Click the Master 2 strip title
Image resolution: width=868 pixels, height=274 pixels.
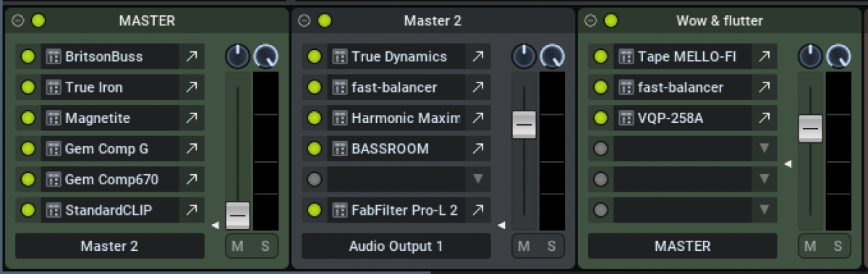433,21
